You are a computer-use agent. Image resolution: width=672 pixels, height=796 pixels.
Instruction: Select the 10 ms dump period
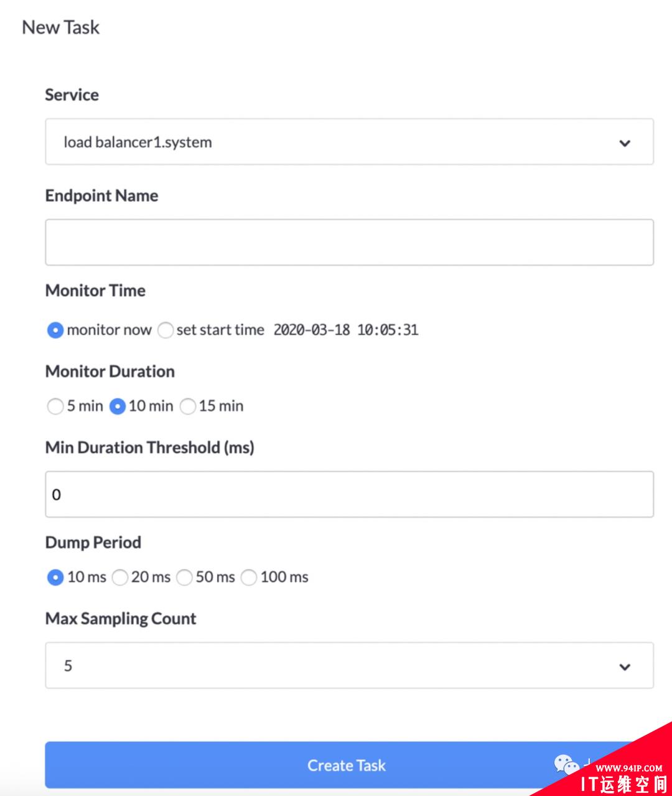[x=55, y=578]
